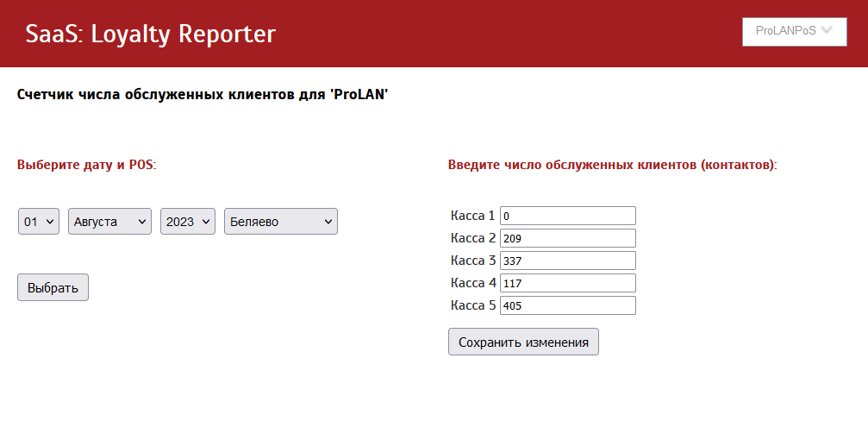Click the chevron arrow on year selector
The height and width of the screenshot is (421, 868).
click(x=206, y=222)
